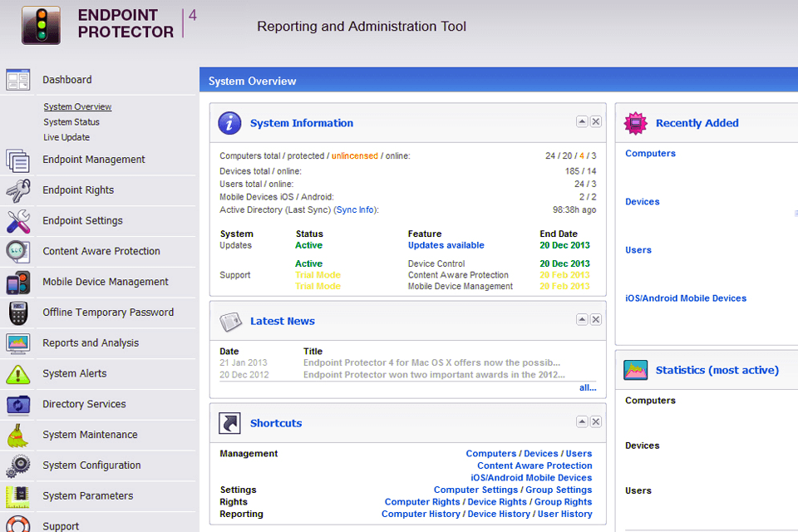The height and width of the screenshot is (532, 798).
Task: Click iOS/Android Mobile Devices shortcut link
Action: coord(531,478)
